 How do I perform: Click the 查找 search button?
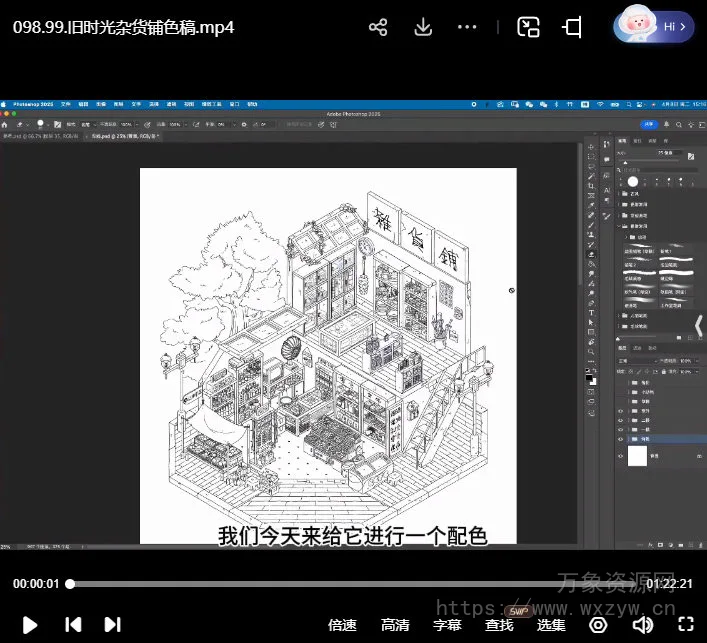499,625
